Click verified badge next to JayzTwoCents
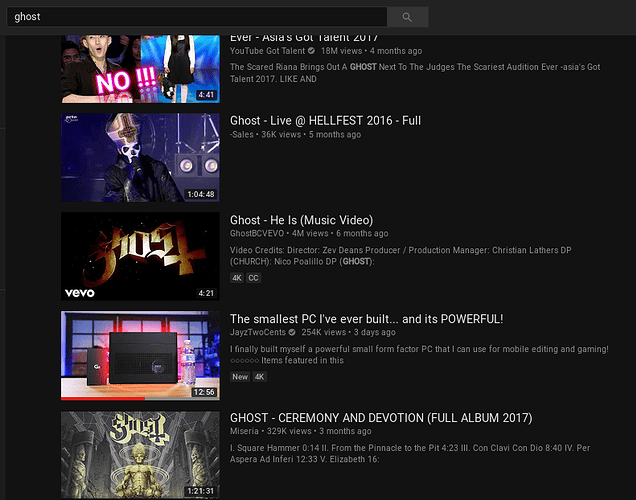Image resolution: width=636 pixels, height=500 pixels. click(292, 333)
